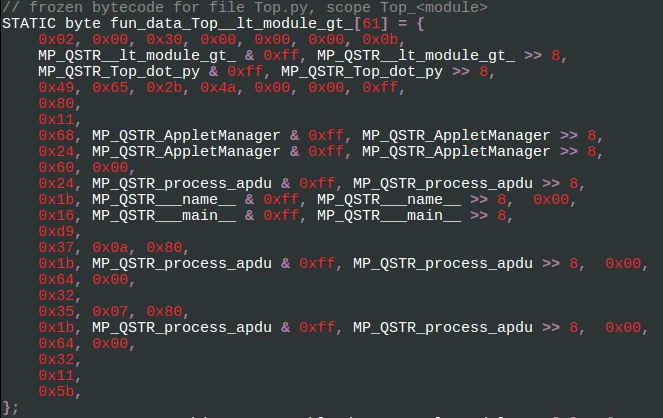Click the 0x32 byte directly above the 0x35 line
663x418 pixels.
coord(56,296)
